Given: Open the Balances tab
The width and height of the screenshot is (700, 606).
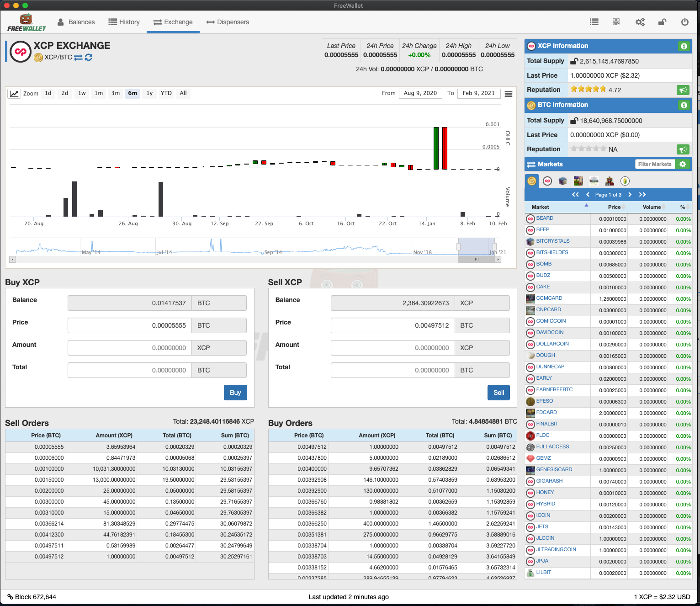Looking at the screenshot, I should (76, 22).
